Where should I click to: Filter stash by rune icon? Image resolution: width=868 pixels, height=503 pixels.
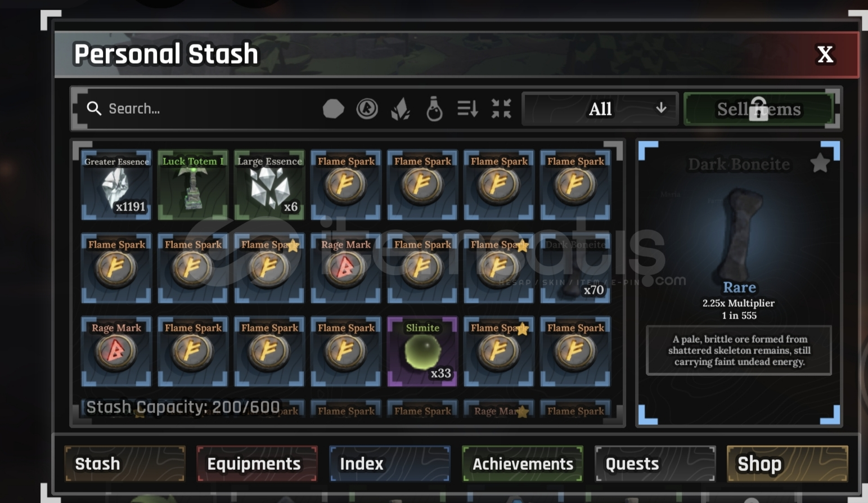pyautogui.click(x=367, y=109)
